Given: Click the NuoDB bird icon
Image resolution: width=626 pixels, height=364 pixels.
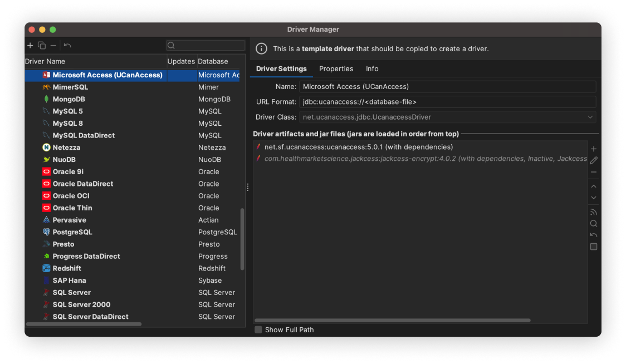Looking at the screenshot, I should (46, 160).
